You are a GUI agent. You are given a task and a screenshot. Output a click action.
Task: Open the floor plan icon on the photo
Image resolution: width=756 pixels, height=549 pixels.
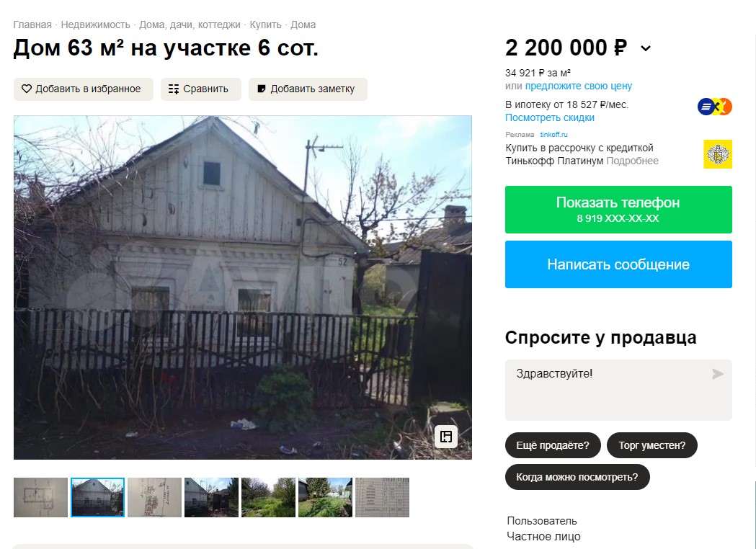tap(446, 437)
